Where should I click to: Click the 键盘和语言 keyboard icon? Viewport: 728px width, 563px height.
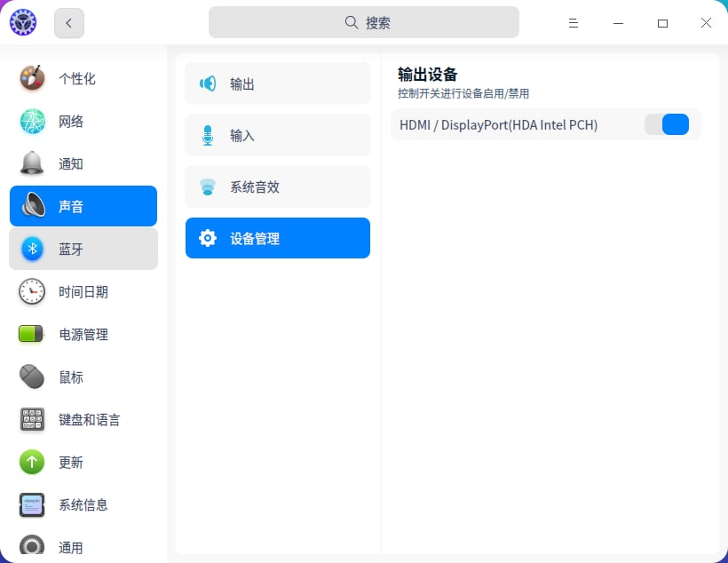pos(32,419)
